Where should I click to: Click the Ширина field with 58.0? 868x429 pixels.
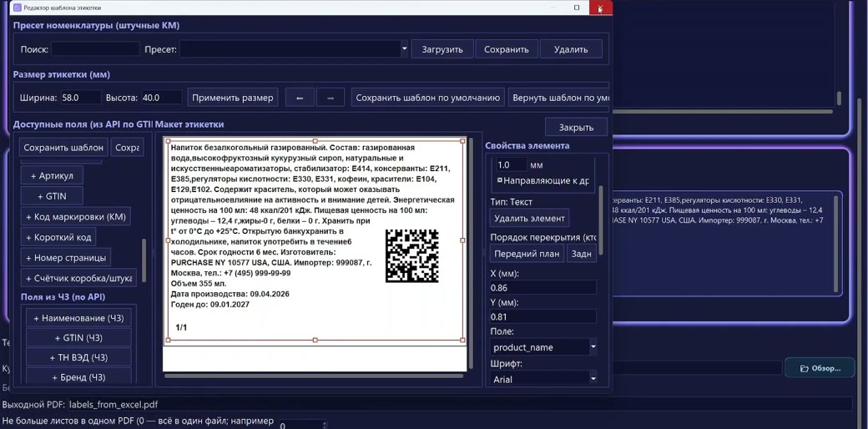pos(80,98)
